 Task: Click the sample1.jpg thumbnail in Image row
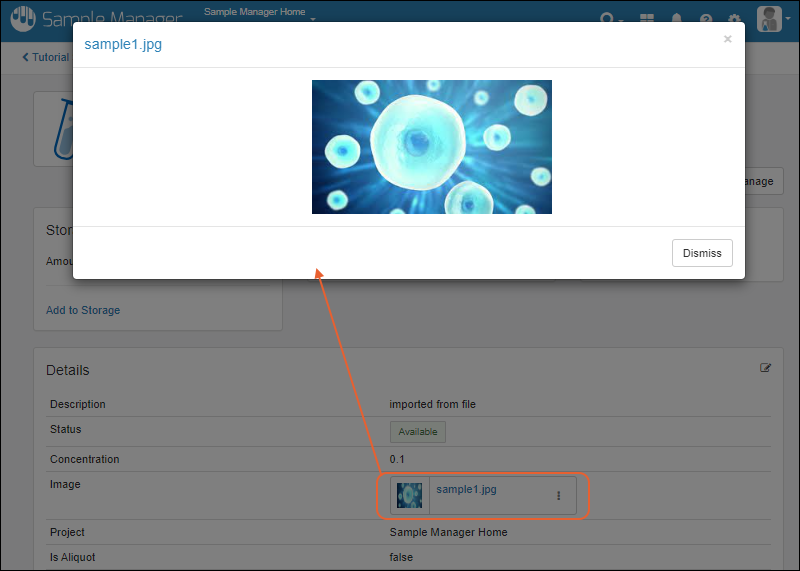pyautogui.click(x=410, y=495)
